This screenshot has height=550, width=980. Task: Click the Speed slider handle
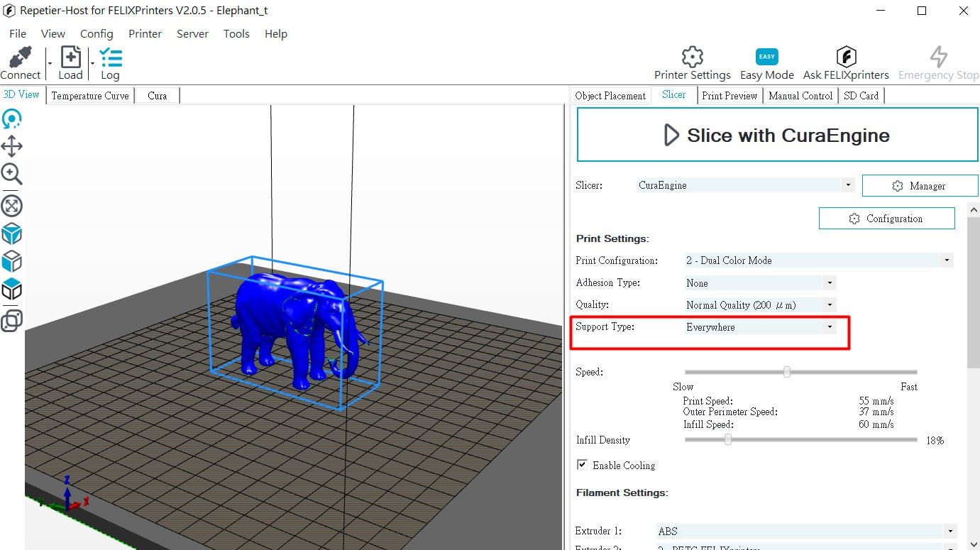(x=787, y=372)
